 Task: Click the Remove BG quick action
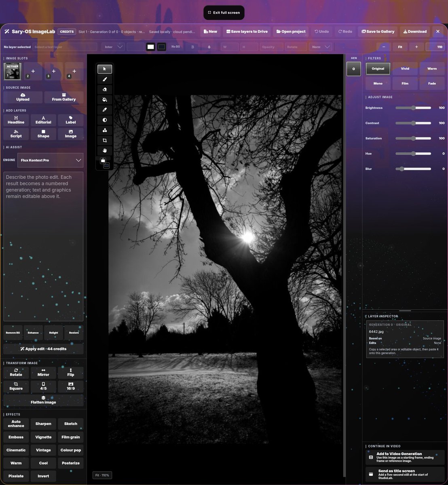click(x=13, y=333)
